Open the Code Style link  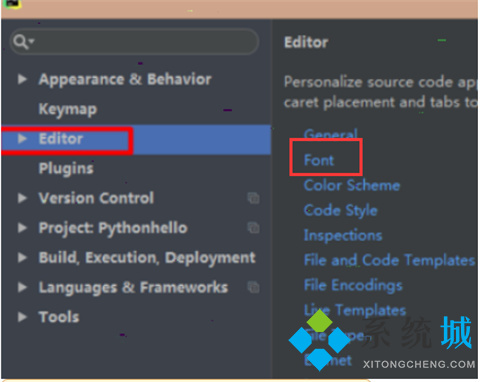(x=341, y=211)
